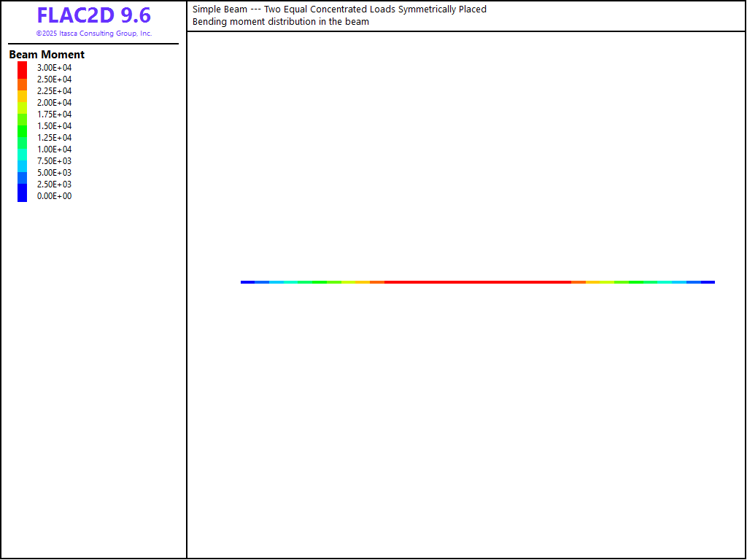Click the dark blue left end of beam

click(x=247, y=281)
